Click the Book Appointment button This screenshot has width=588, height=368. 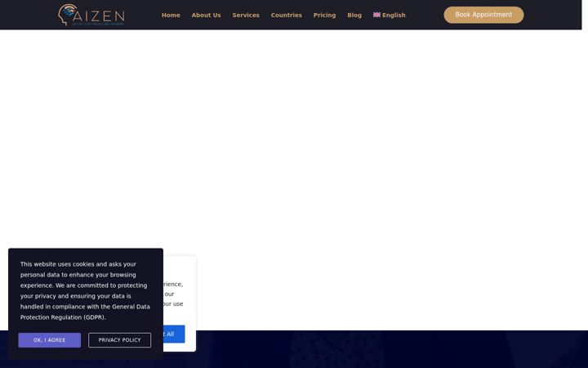pos(483,15)
